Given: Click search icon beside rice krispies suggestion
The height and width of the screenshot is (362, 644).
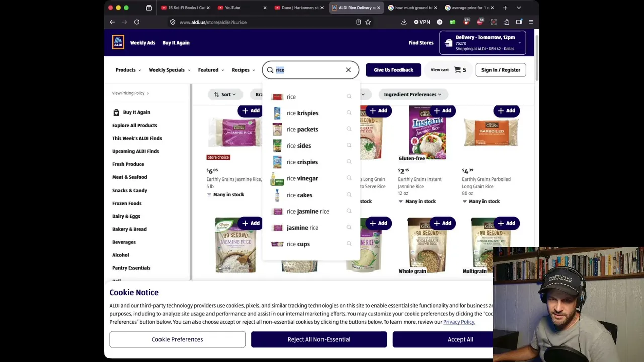Looking at the screenshot, I should click(349, 113).
